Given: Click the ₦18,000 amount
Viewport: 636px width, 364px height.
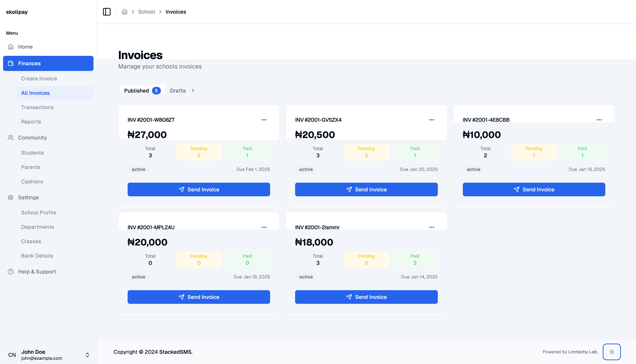Looking at the screenshot, I should [314, 242].
